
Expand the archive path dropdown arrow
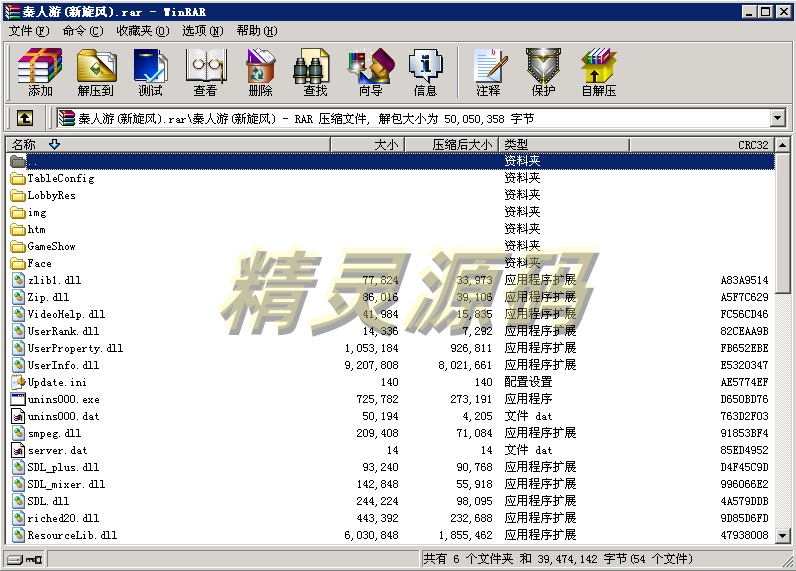[777, 119]
